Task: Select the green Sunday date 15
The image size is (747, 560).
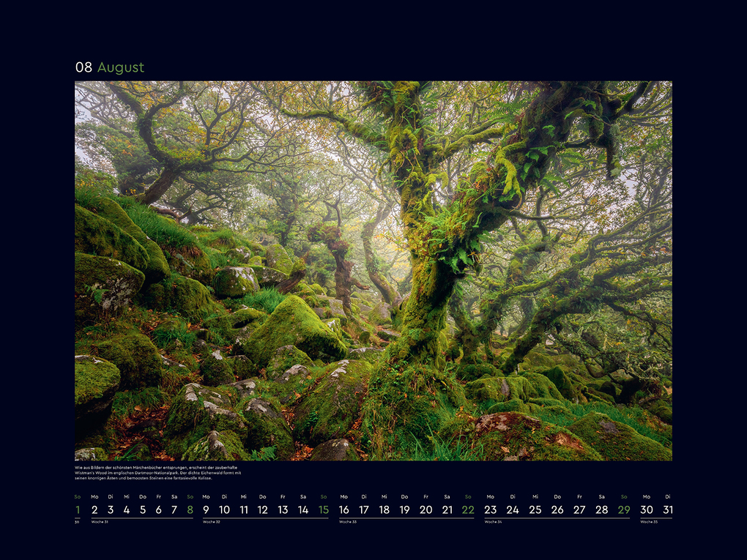Action: coord(323,509)
